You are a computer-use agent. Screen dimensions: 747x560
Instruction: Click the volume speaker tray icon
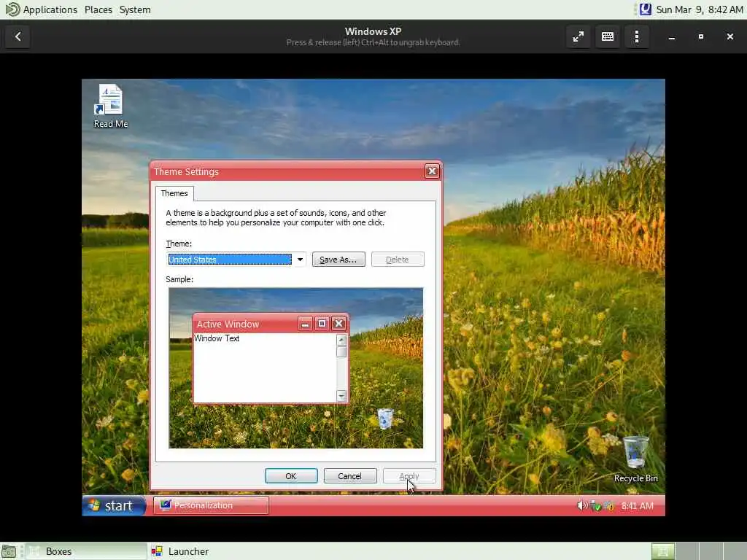pos(581,505)
